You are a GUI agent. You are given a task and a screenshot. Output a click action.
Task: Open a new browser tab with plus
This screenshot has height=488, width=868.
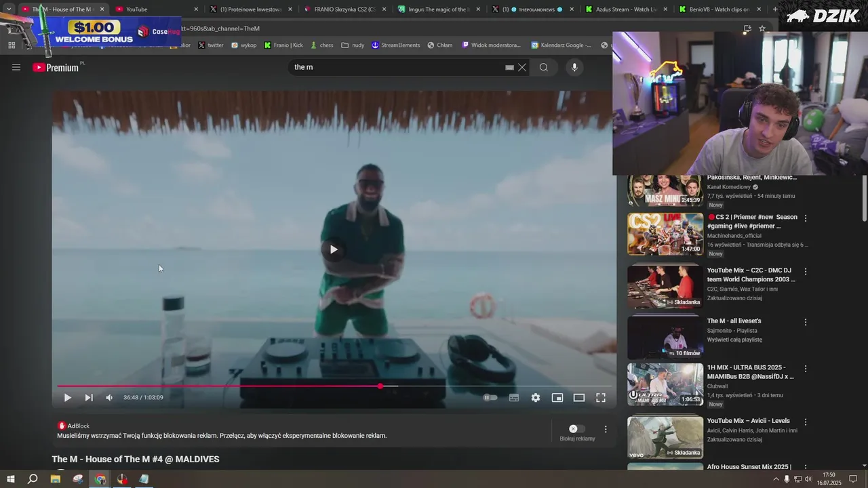[x=775, y=9]
